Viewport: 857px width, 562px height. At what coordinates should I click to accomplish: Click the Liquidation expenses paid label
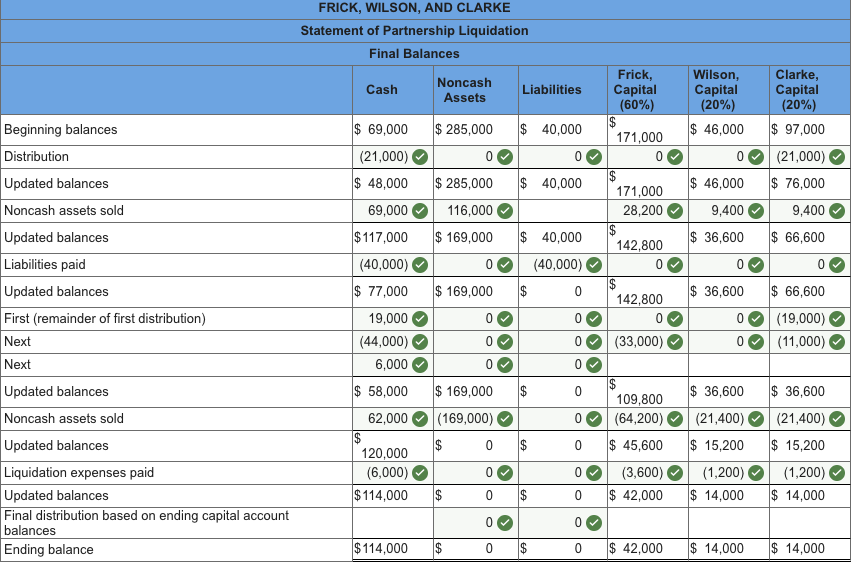[79, 472]
